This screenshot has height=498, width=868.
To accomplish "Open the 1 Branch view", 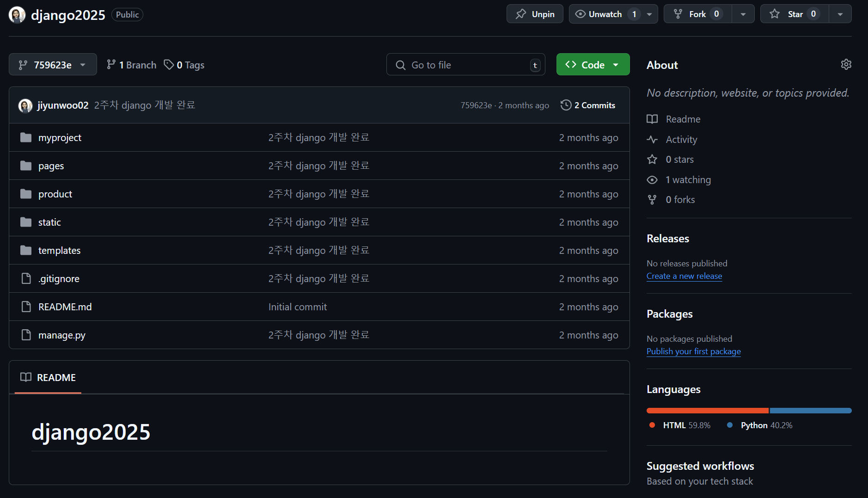I will [131, 65].
